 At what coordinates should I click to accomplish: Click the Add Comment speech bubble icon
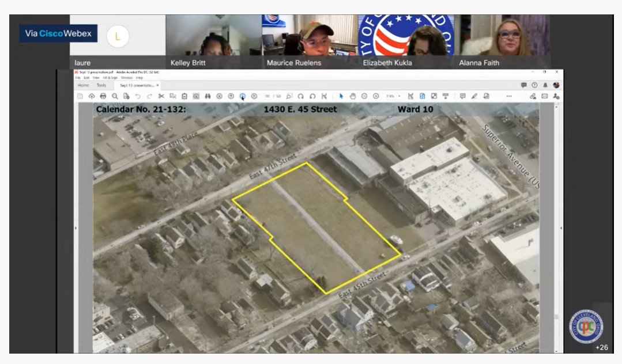[462, 96]
